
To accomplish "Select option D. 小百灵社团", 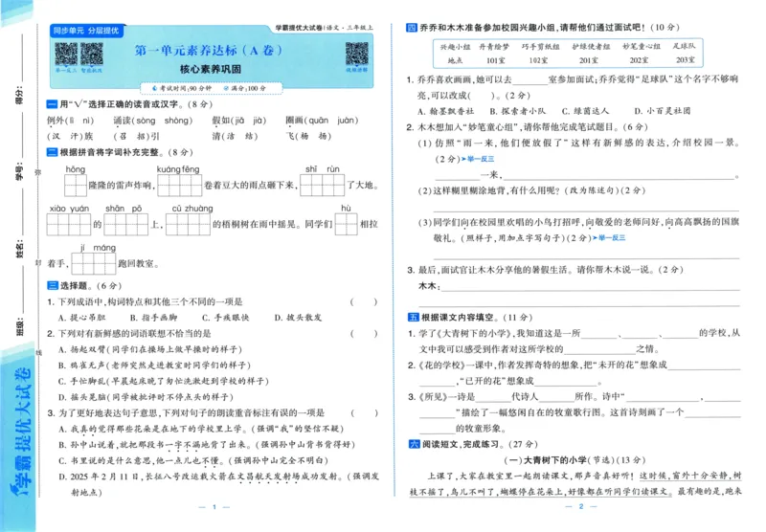I will (x=663, y=111).
